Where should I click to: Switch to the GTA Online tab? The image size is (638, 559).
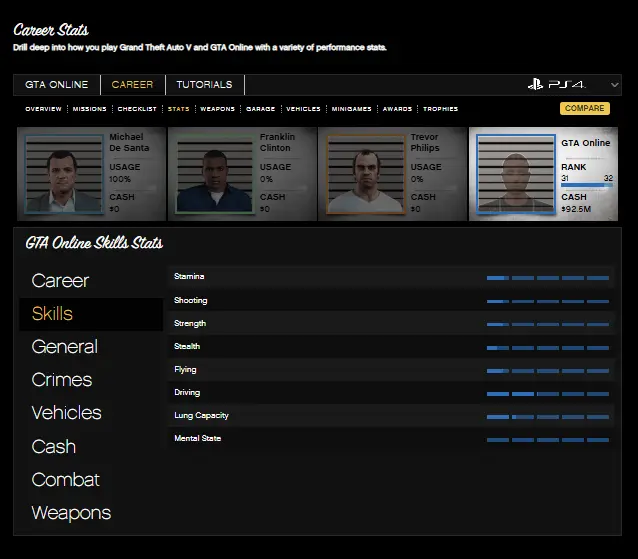coord(57,85)
